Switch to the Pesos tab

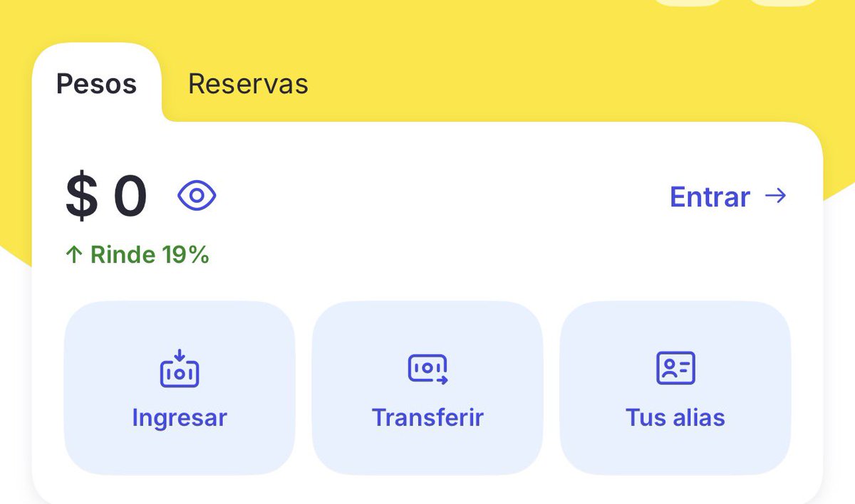click(96, 84)
